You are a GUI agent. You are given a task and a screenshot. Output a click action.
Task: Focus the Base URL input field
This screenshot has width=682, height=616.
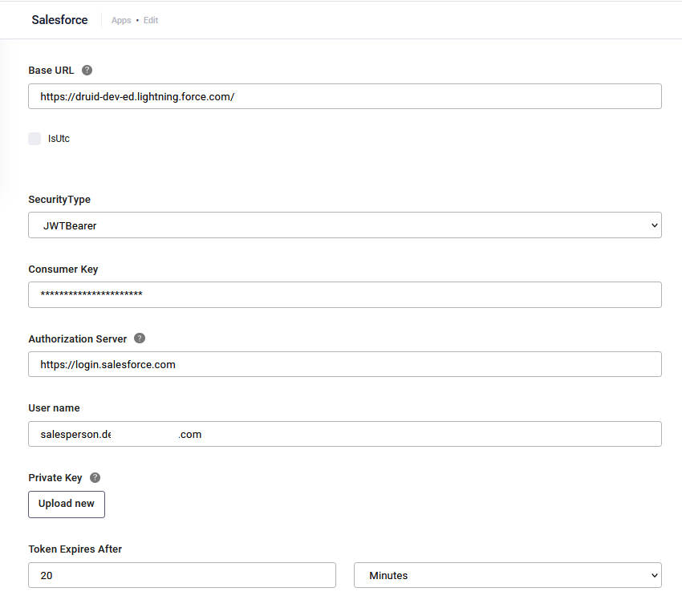click(345, 96)
